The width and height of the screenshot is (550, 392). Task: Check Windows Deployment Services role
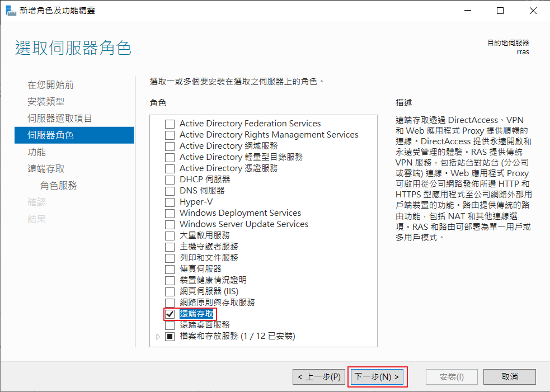pos(170,214)
